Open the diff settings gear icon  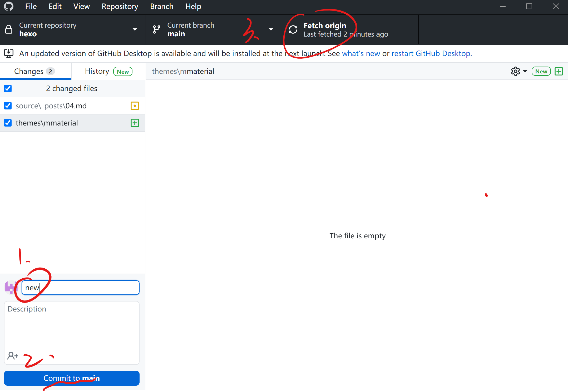(516, 71)
